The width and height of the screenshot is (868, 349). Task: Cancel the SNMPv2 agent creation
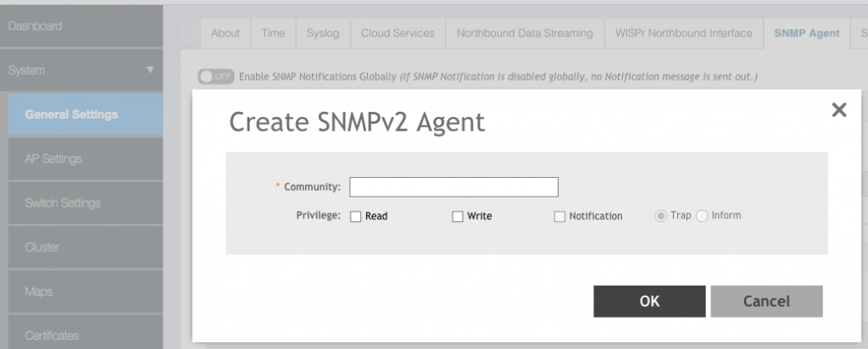click(x=766, y=301)
